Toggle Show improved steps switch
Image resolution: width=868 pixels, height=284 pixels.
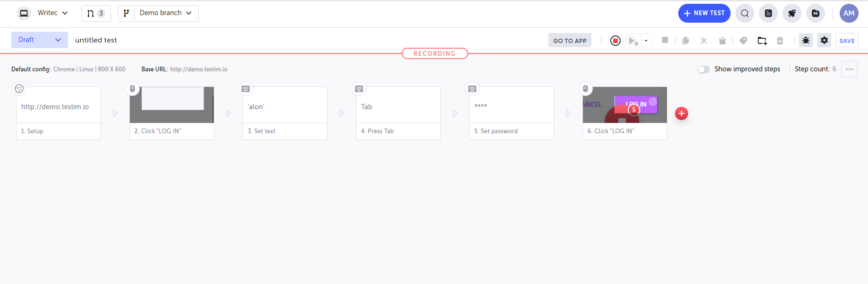coord(703,69)
